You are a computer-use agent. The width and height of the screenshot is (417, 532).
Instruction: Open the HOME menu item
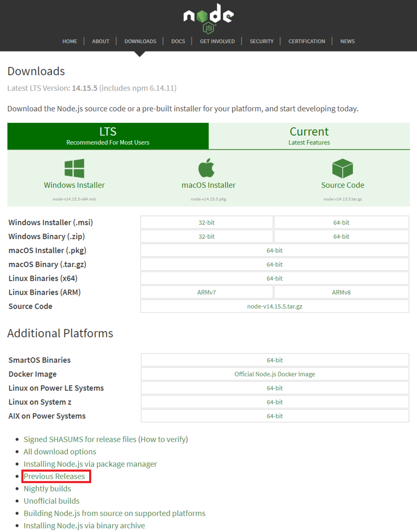70,41
